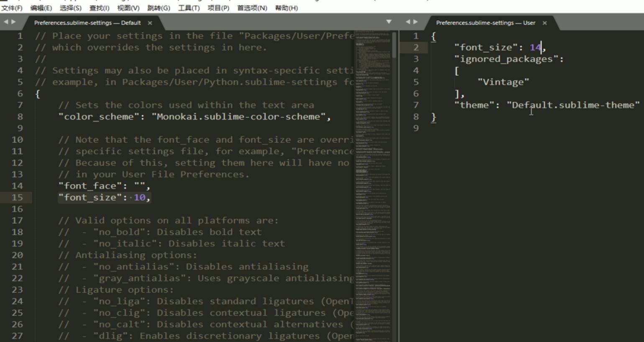Click the "Default.sublime-theme" value

(x=573, y=105)
